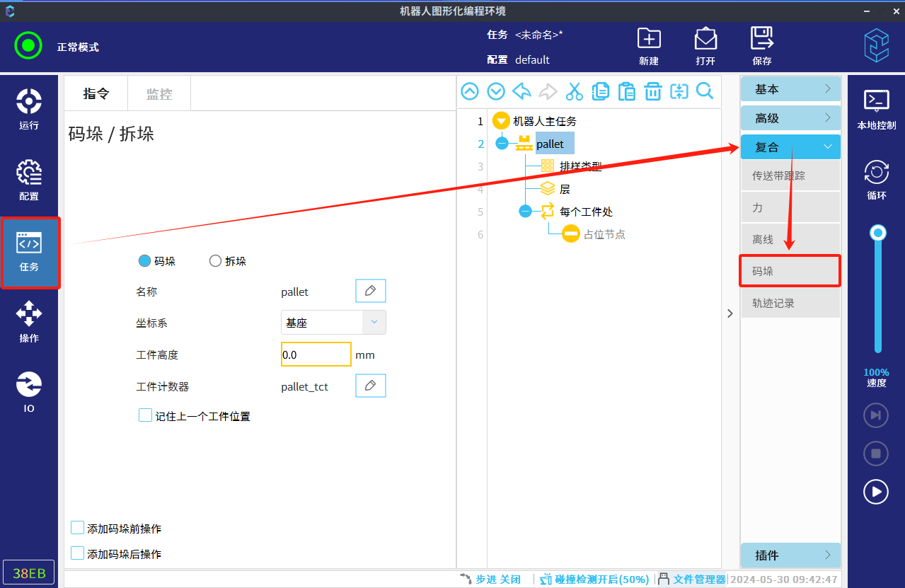The image size is (905, 588).
Task: Click the Save (保存) icon
Action: pos(762,47)
